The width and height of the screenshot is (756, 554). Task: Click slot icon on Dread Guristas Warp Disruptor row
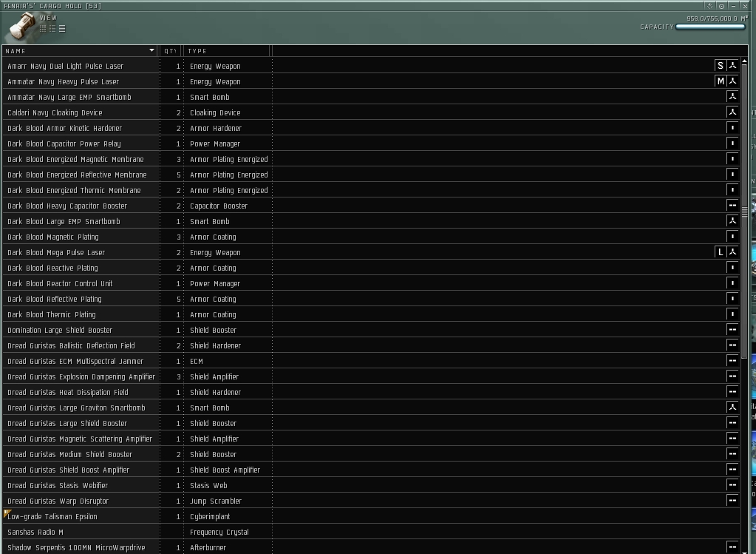pos(732,501)
